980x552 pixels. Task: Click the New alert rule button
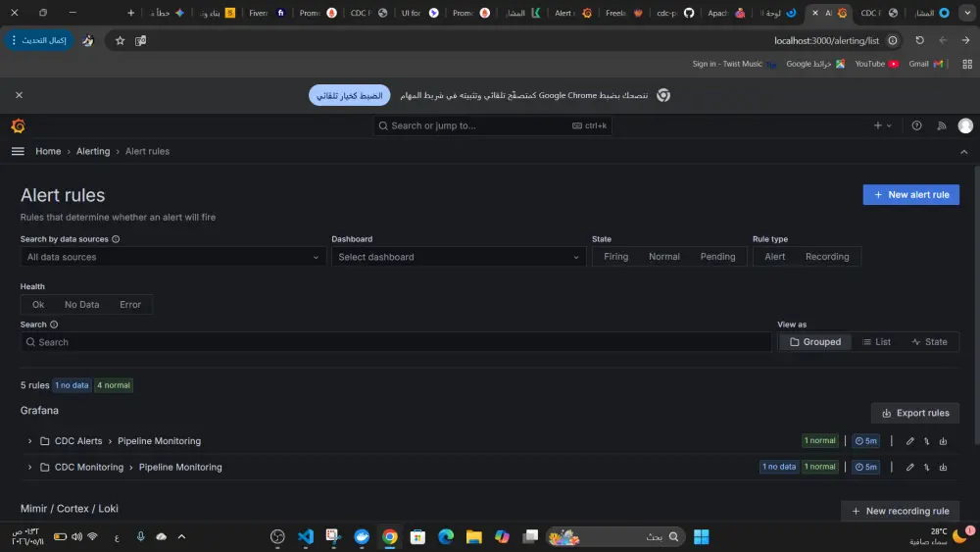910,194
